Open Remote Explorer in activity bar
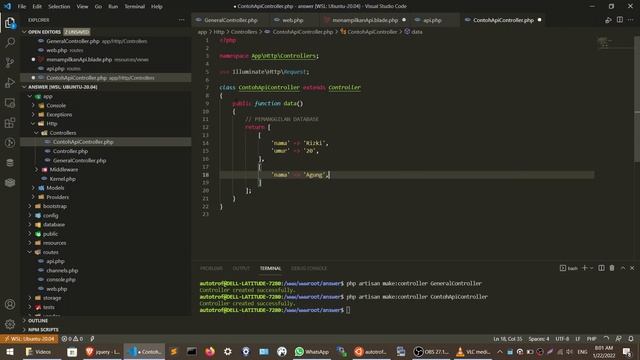This screenshot has width=640, height=360. 10,102
